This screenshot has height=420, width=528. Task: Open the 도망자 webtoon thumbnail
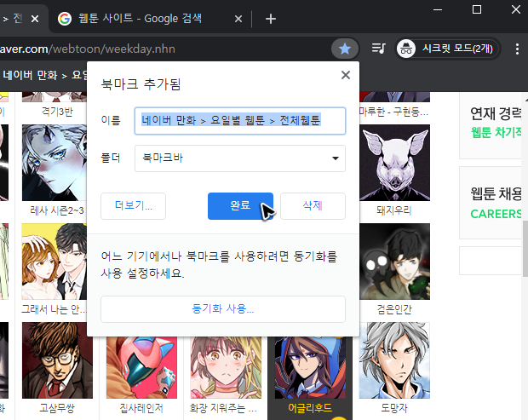[394, 360]
